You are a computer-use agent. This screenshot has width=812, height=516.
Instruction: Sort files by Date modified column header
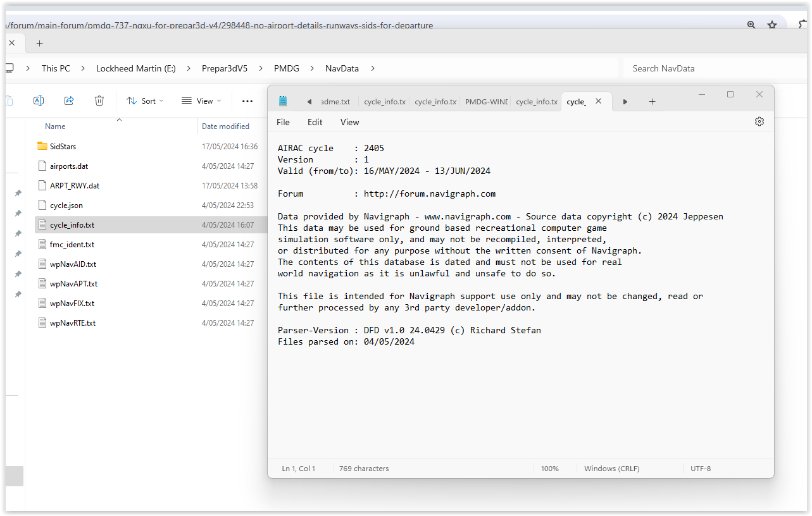pyautogui.click(x=225, y=126)
